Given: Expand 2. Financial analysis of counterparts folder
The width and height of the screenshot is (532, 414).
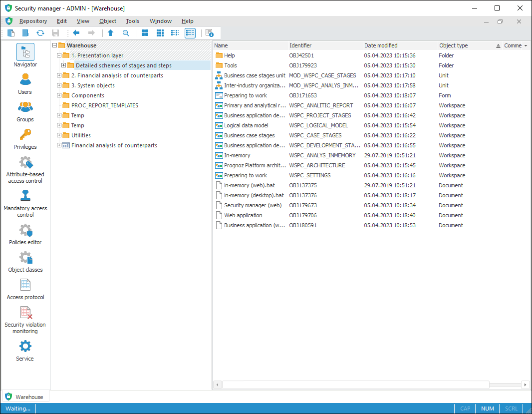Looking at the screenshot, I should click(59, 75).
